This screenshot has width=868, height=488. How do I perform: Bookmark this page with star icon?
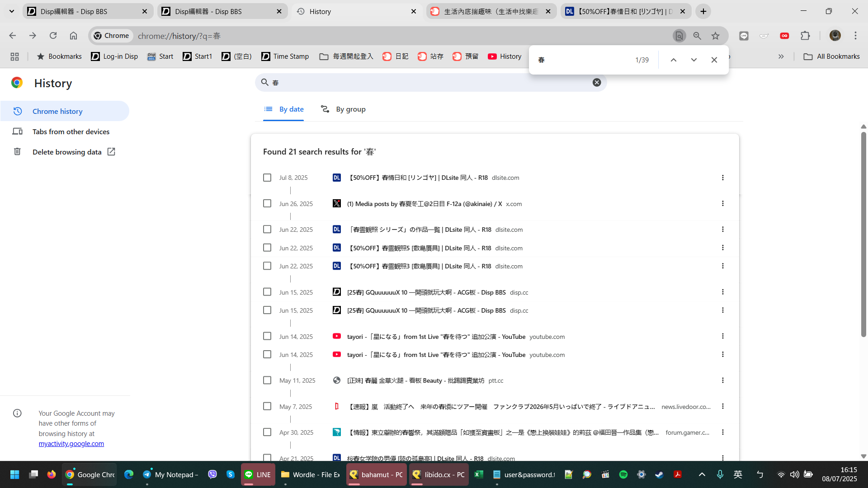tap(715, 36)
